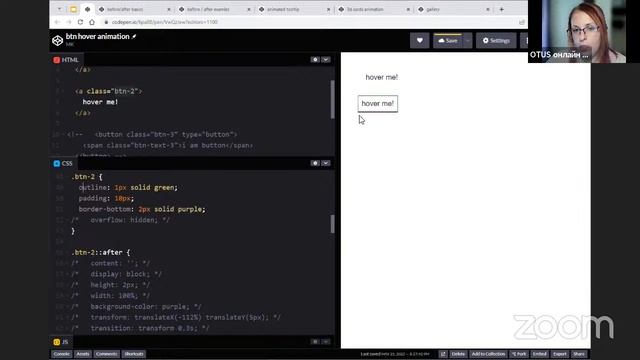
Task: Click the share page icon in address bar
Action: click(522, 22)
